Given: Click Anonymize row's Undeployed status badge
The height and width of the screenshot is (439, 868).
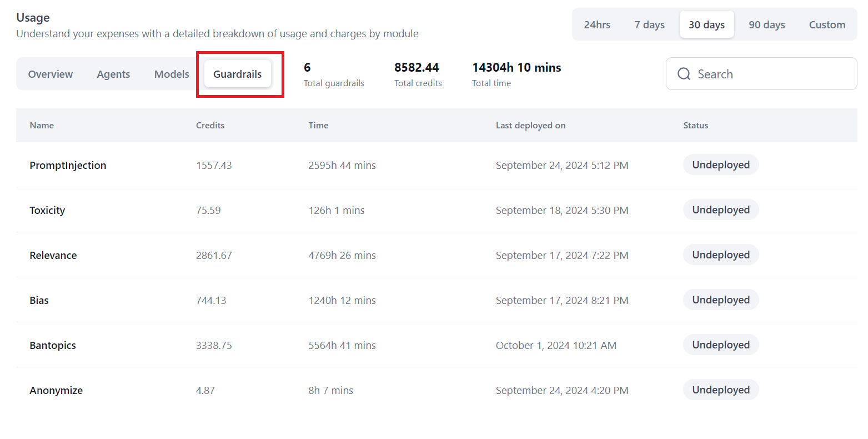Looking at the screenshot, I should [x=720, y=390].
